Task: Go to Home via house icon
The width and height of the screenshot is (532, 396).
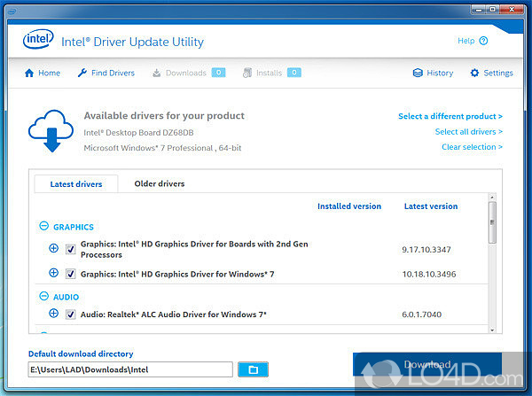Action: tap(29, 73)
